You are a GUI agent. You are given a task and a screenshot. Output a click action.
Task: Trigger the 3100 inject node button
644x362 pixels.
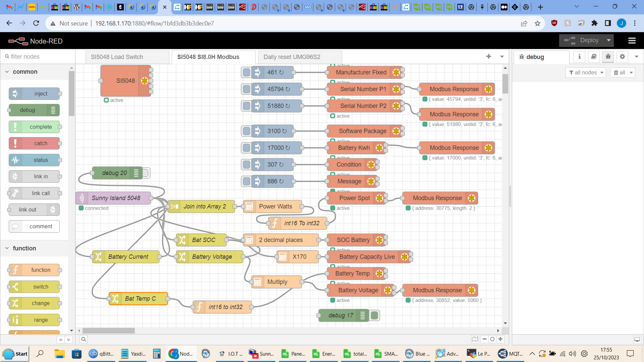[x=247, y=131]
